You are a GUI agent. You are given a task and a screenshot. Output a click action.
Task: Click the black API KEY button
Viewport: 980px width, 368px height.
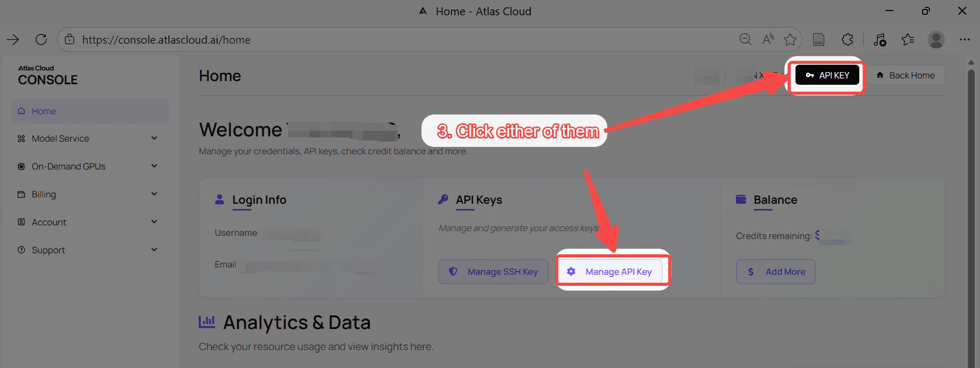(827, 75)
